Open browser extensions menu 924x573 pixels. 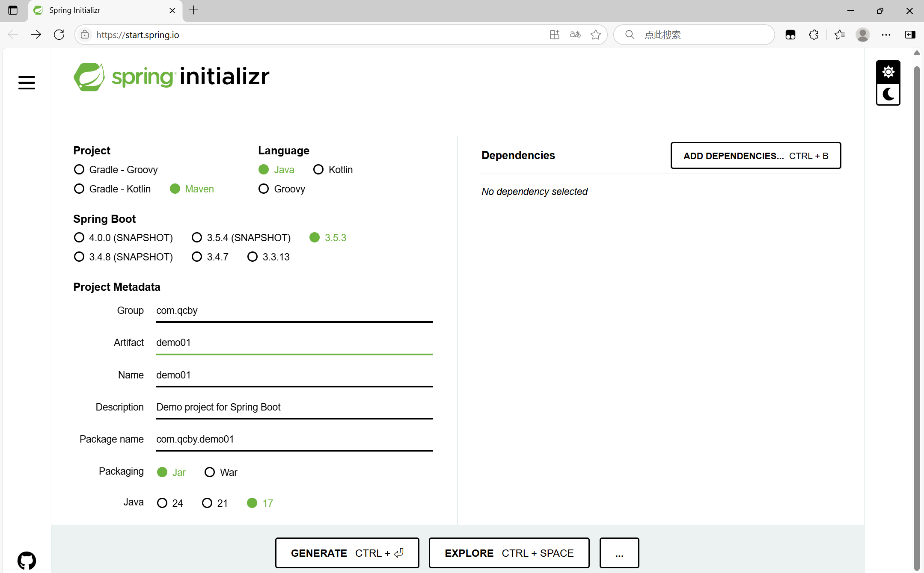pos(814,35)
